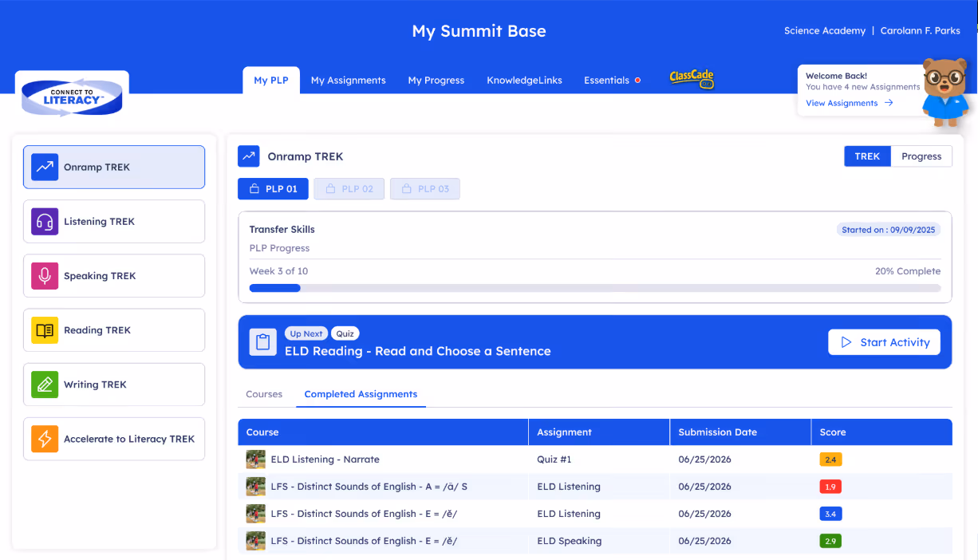Click the Accelerate to Literacy lightning icon
This screenshot has width=978, height=560.
click(x=45, y=439)
